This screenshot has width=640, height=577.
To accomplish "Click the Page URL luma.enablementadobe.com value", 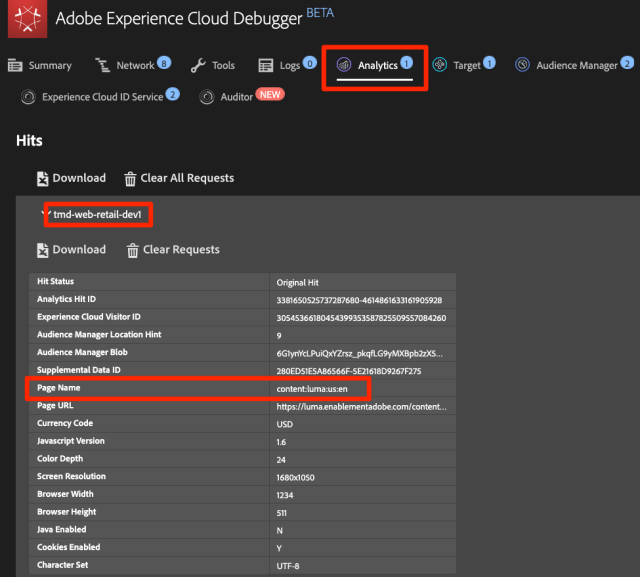I will (362, 406).
